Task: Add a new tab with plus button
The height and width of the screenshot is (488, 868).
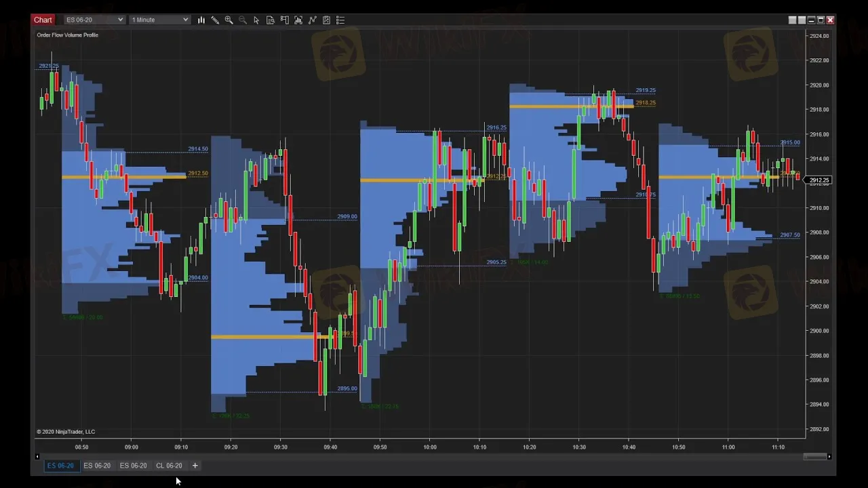Action: [x=195, y=466]
